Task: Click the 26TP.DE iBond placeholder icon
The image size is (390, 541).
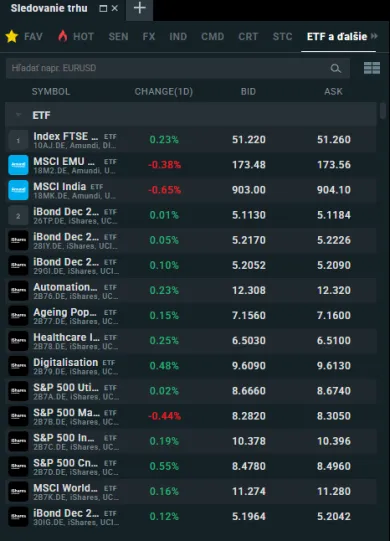Action: pos(18,215)
